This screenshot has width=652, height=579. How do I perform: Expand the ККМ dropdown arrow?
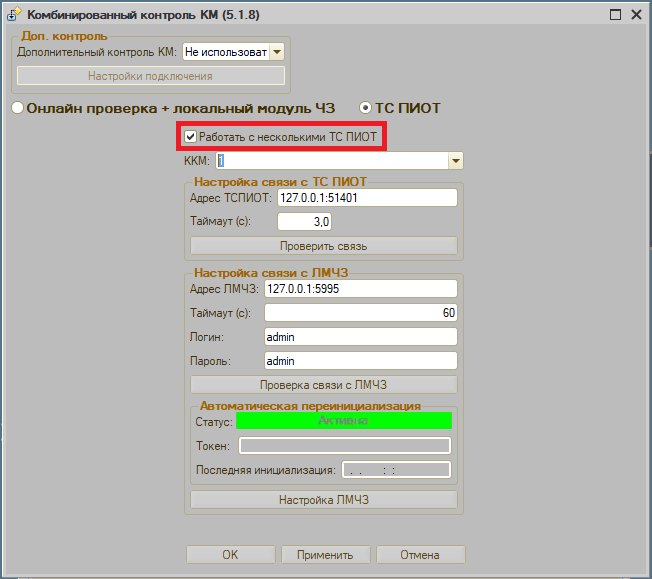[x=456, y=161]
